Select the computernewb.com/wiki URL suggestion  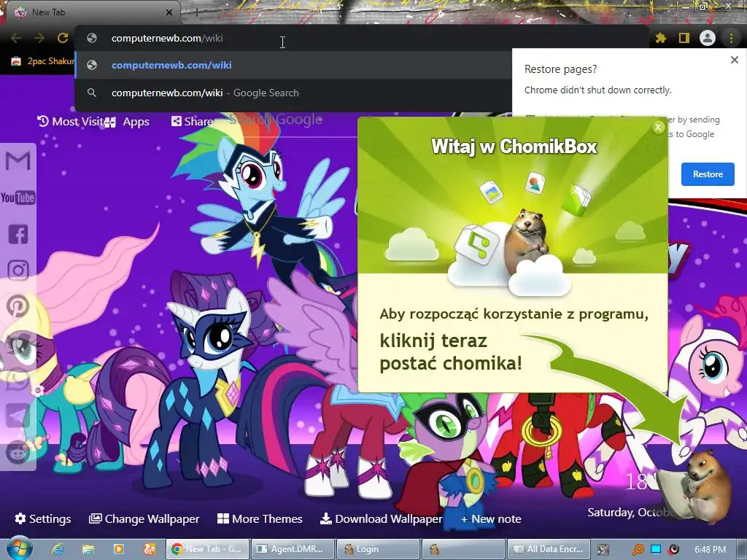(293, 65)
